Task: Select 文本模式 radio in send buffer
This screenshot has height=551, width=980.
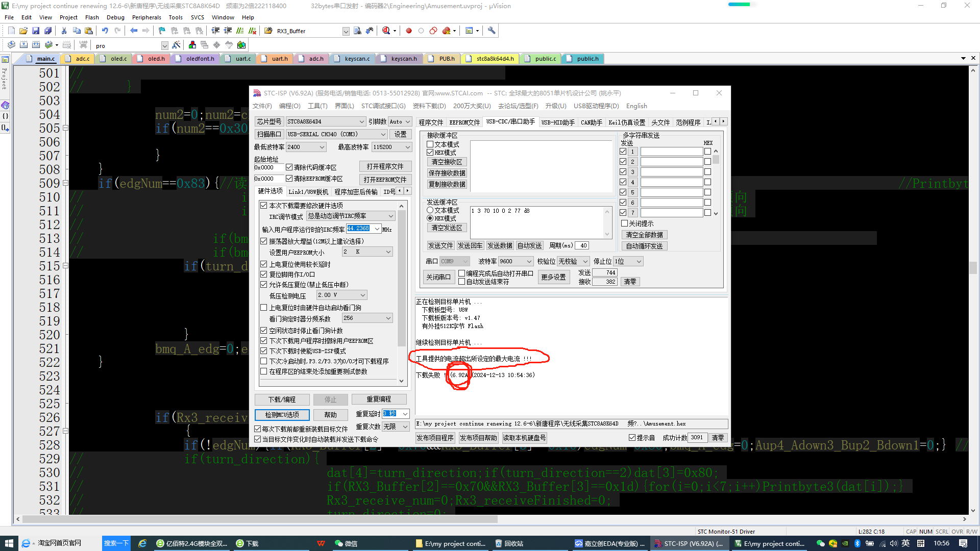Action: coord(430,210)
